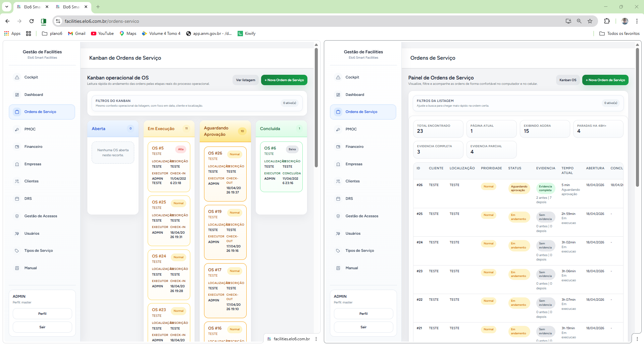Expand Filtros do Kanban panel
The width and height of the screenshot is (644, 346).
pyautogui.click(x=197, y=103)
